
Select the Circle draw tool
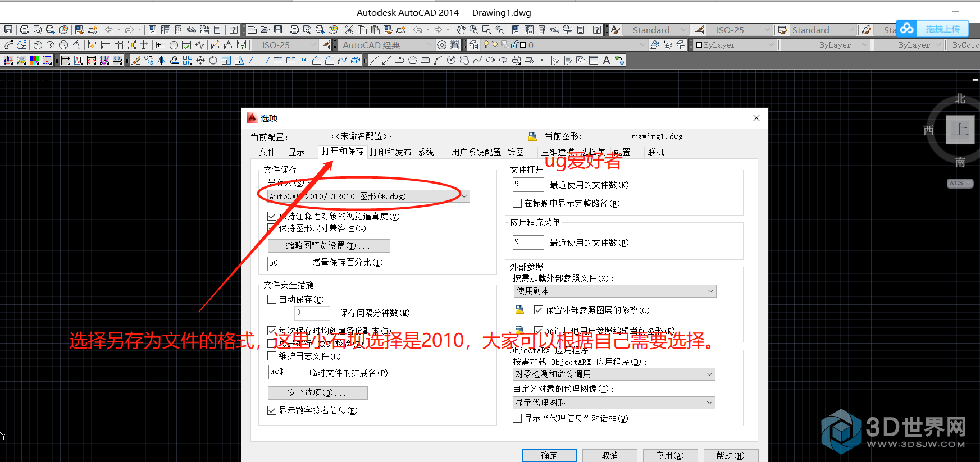pyautogui.click(x=452, y=60)
